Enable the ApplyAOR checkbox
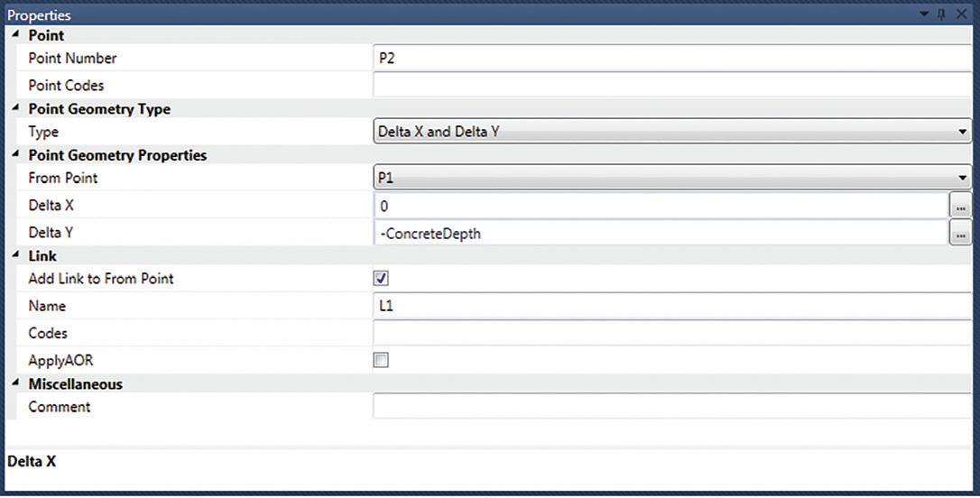 [381, 360]
